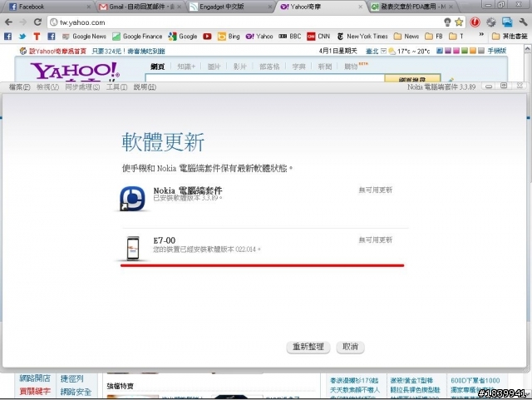
Task: Click the 手機版 link
Action: (x=497, y=51)
